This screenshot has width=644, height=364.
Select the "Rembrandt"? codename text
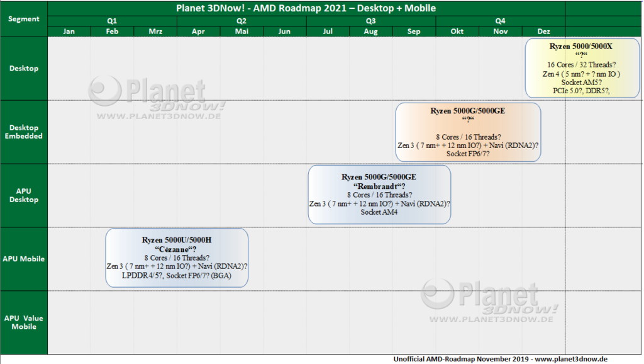379,186
